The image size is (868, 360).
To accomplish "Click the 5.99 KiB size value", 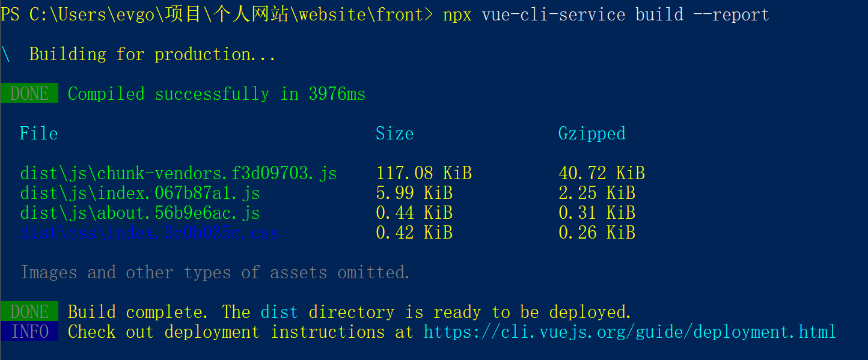I will (414, 194).
